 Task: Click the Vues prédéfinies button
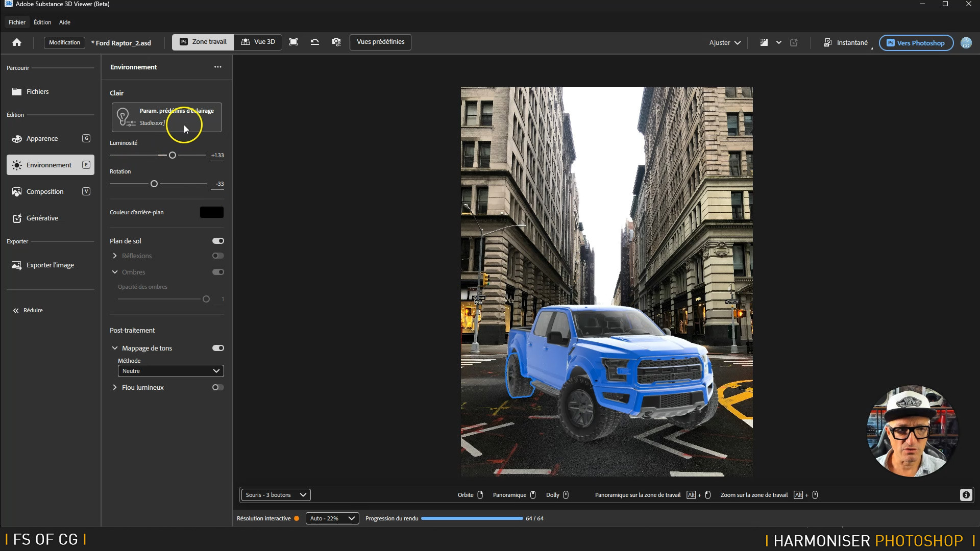380,42
